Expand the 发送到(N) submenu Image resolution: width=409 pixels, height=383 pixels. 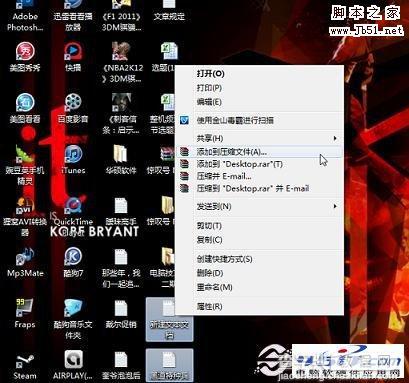259,207
